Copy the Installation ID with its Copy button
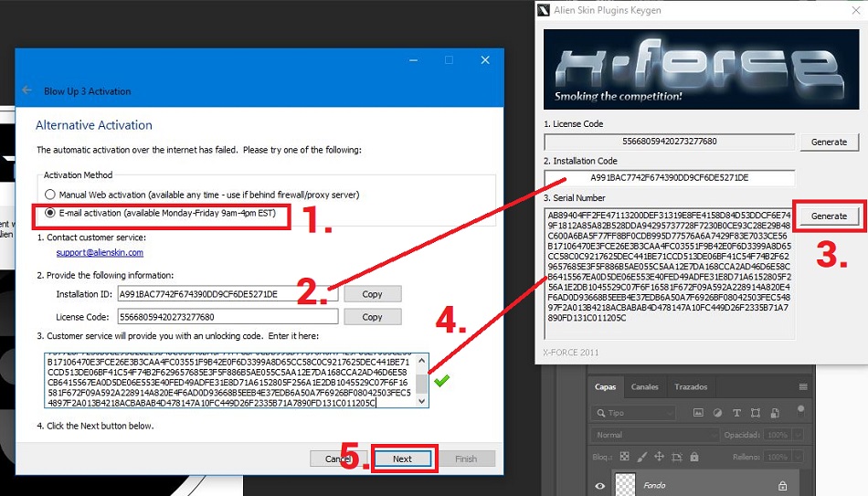The height and width of the screenshot is (496, 868). point(373,294)
